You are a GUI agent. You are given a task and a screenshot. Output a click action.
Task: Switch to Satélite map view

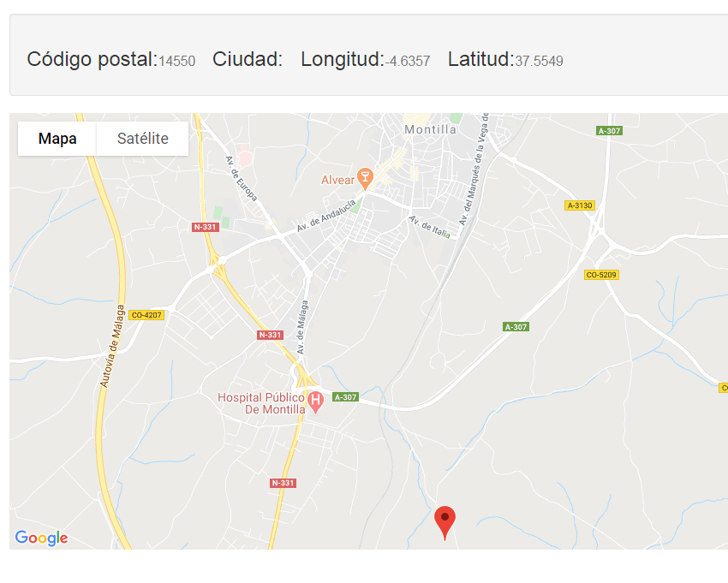coord(142,139)
